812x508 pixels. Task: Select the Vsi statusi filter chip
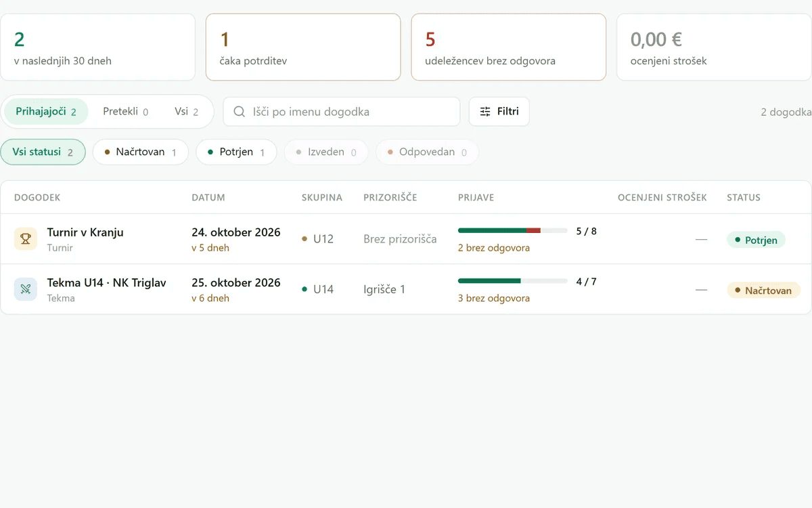click(43, 152)
